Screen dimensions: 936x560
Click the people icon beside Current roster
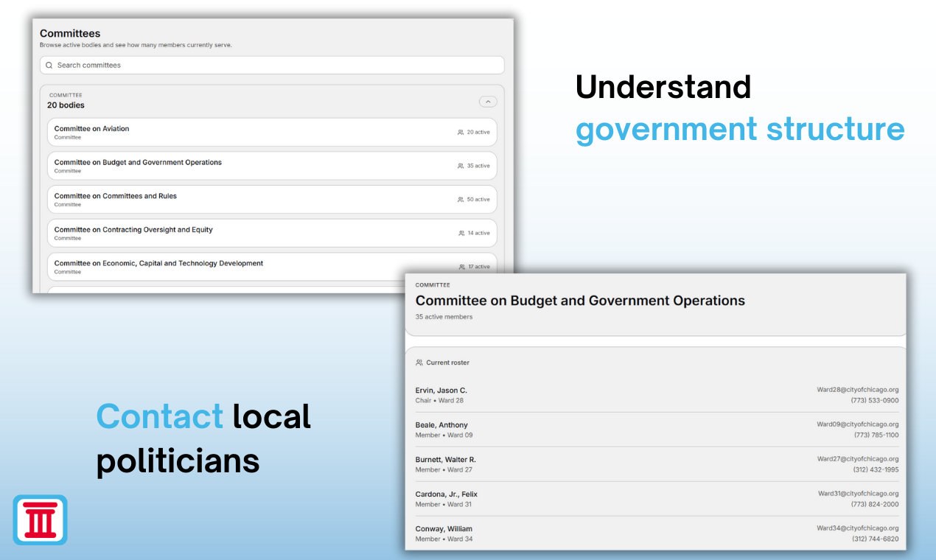pyautogui.click(x=419, y=363)
